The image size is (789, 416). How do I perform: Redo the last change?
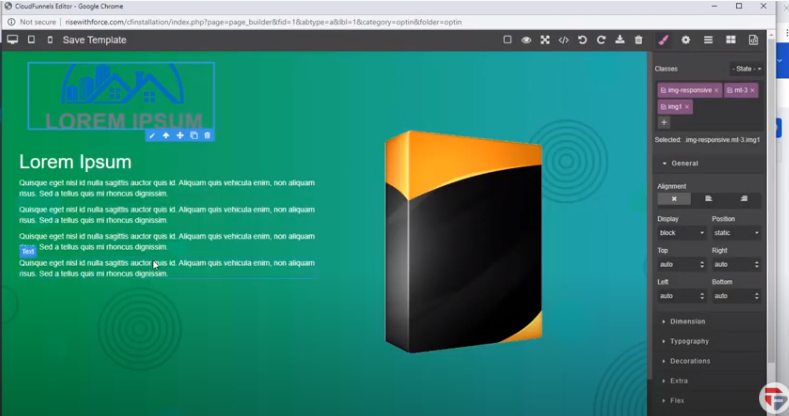(x=601, y=40)
